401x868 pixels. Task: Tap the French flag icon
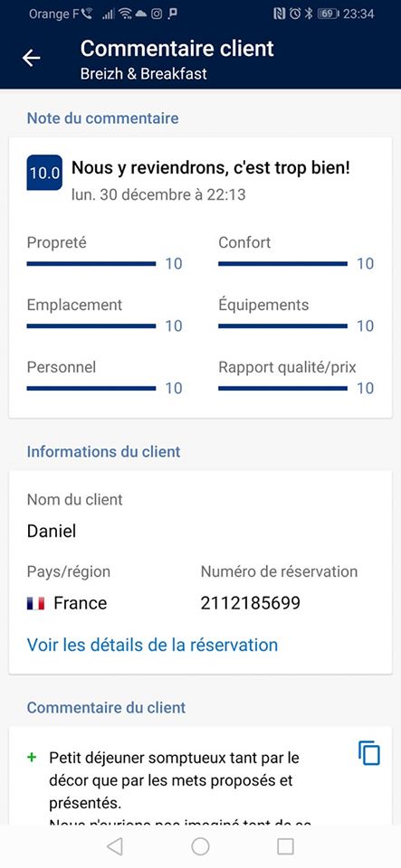coord(35,603)
